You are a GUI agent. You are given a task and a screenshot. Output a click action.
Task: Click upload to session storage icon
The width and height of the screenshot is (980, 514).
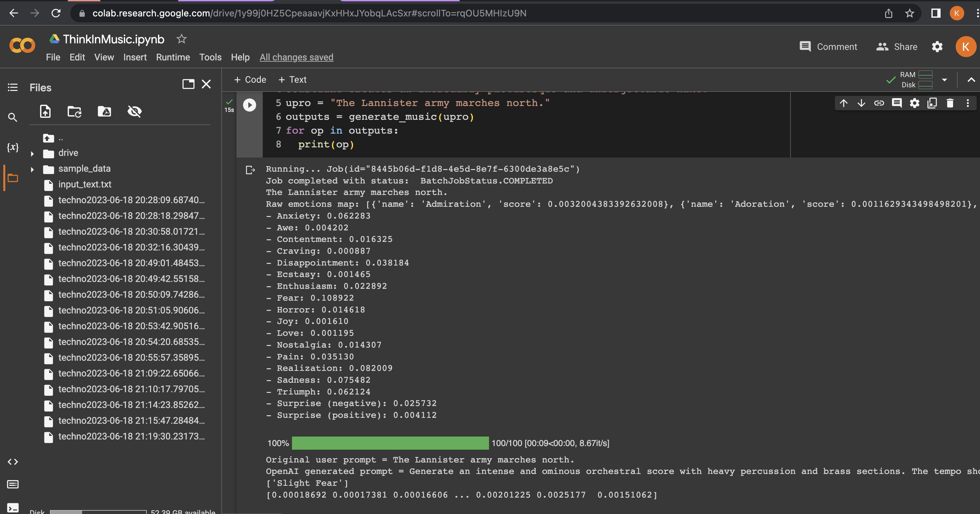click(45, 111)
